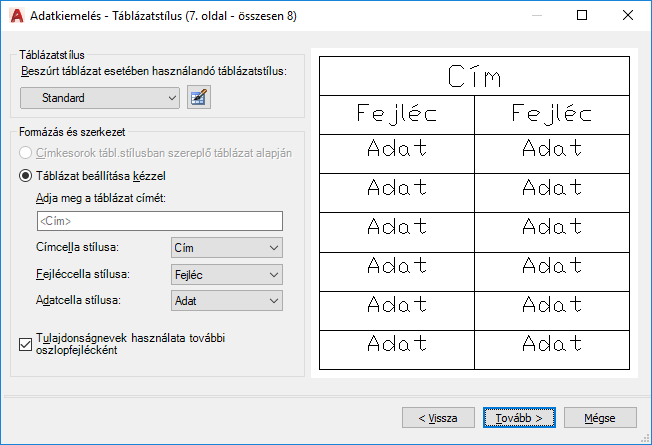The height and width of the screenshot is (445, 652).
Task: Click the left 'Fejléc' header preview cell
Action: (396, 115)
